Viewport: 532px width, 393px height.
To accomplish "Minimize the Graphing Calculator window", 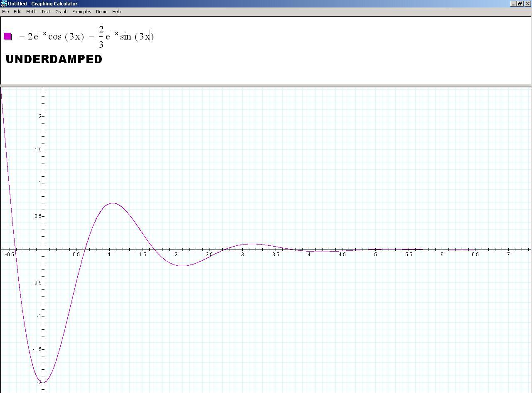I will 513,4.
